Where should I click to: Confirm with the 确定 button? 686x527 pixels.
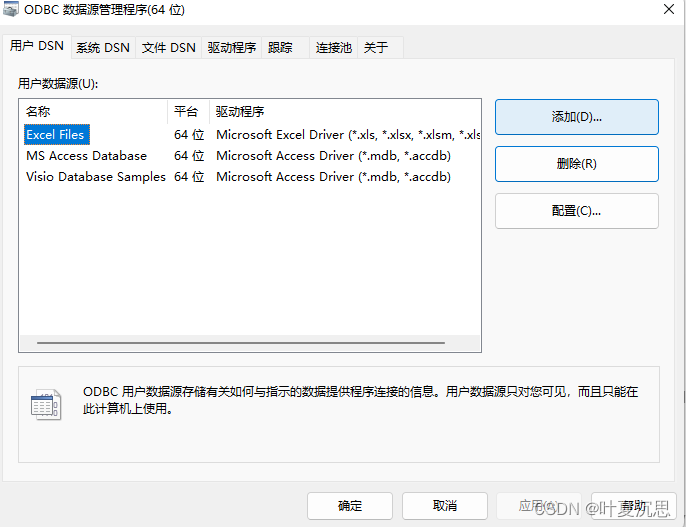(350, 506)
